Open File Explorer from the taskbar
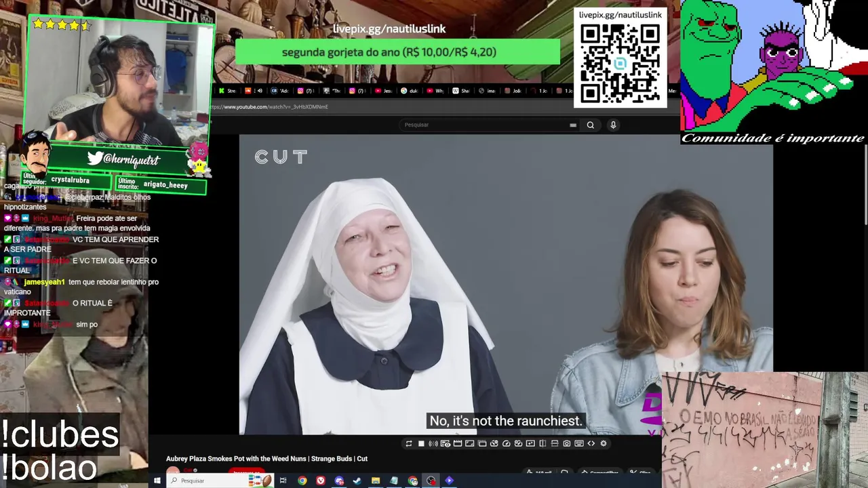 (376, 481)
